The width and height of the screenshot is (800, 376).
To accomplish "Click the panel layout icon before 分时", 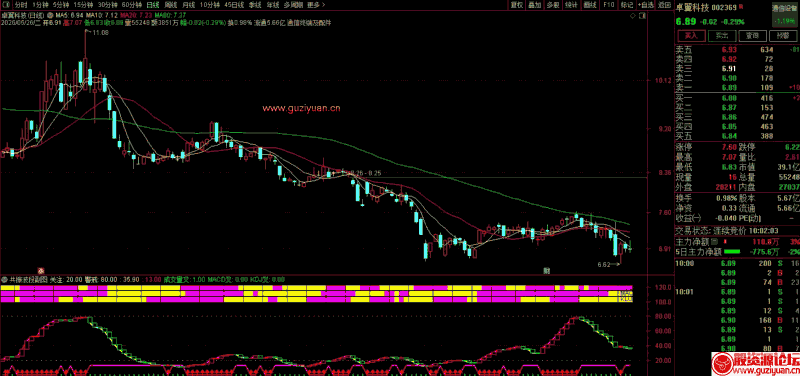I will [x=5, y=5].
